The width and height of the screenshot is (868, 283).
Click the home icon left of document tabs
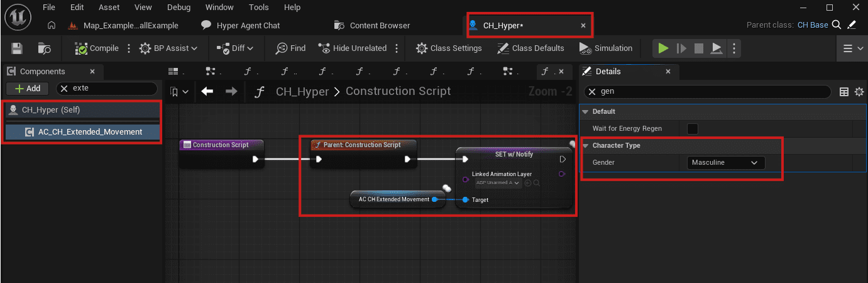52,26
